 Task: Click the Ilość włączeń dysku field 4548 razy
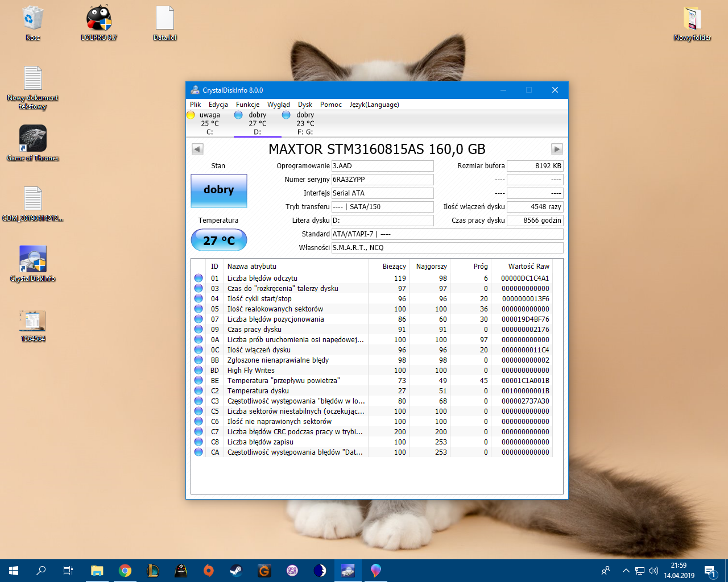(535, 207)
